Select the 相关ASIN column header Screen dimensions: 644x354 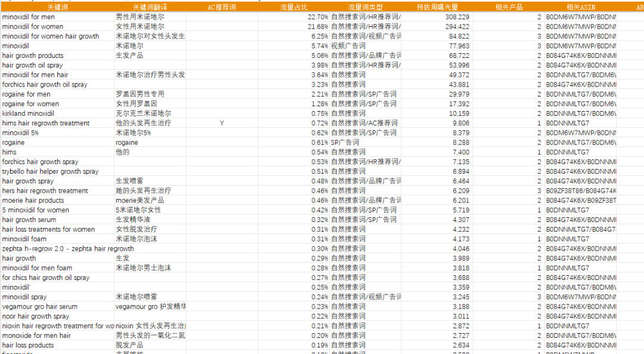(x=580, y=7)
